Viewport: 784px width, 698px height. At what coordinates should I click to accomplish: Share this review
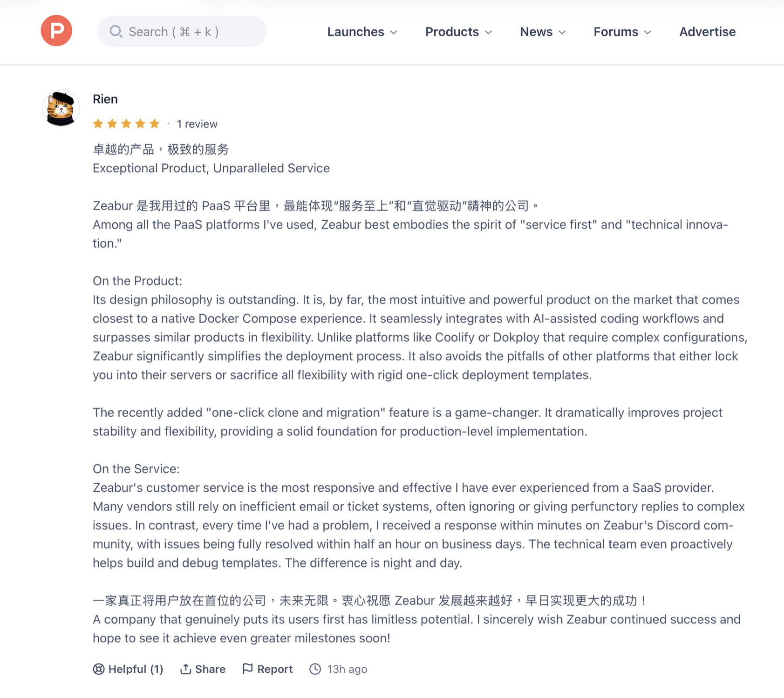pos(210,669)
